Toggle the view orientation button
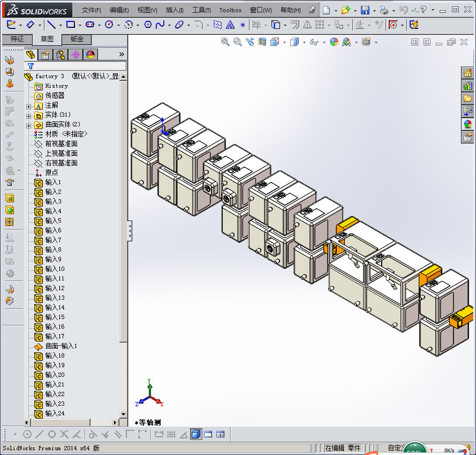This screenshot has width=476, height=455. pos(274,42)
